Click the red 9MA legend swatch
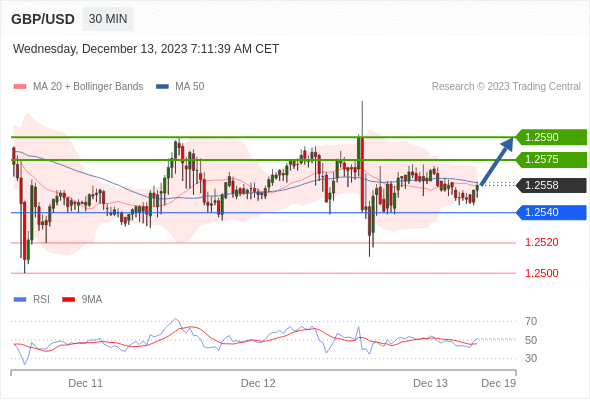This screenshot has width=590, height=400. [68, 300]
